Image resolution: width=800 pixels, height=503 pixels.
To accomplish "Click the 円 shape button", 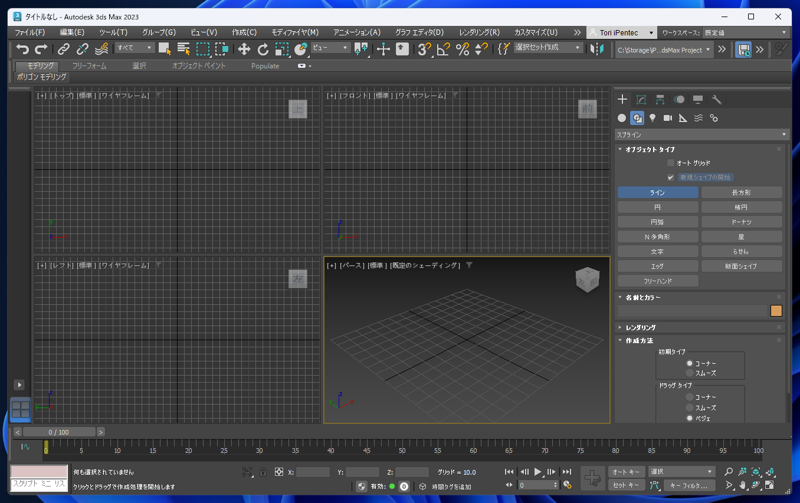I will pos(658,207).
